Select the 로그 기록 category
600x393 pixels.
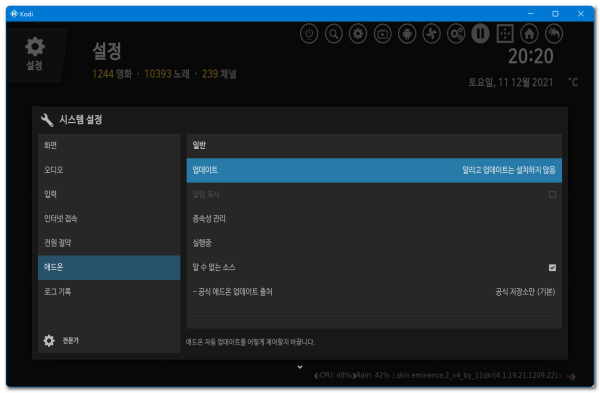click(109, 292)
